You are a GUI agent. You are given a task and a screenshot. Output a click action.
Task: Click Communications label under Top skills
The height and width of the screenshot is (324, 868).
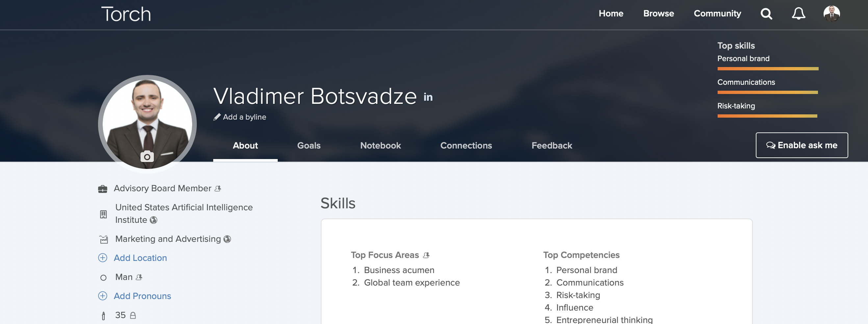coord(746,82)
